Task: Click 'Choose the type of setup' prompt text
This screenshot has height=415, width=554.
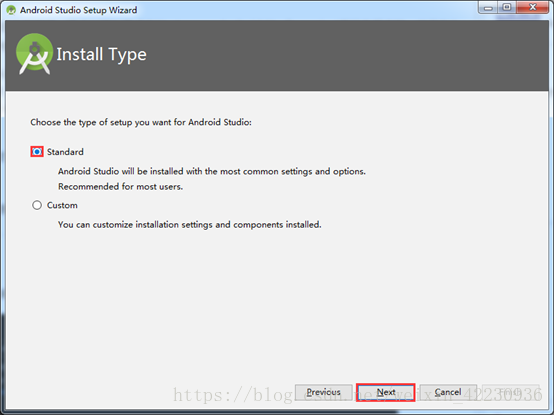Action: [141, 122]
